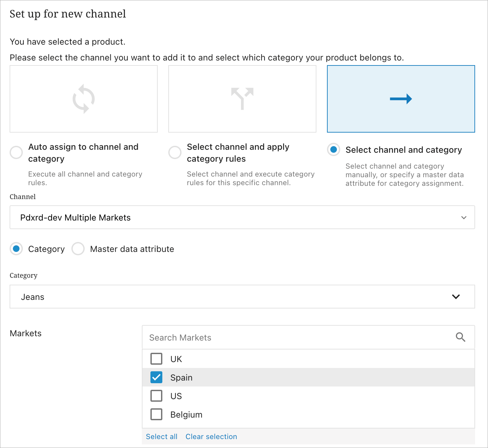The width and height of the screenshot is (488, 448).
Task: Click into the Search Markets field
Action: pyautogui.click(x=298, y=337)
